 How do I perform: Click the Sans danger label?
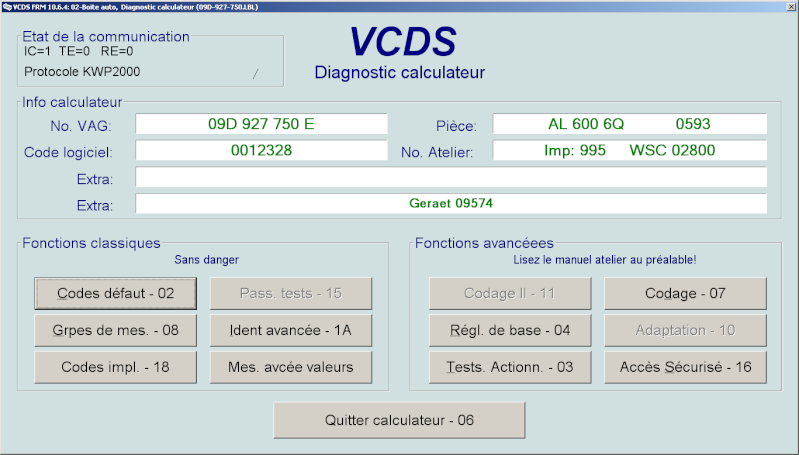(x=206, y=260)
